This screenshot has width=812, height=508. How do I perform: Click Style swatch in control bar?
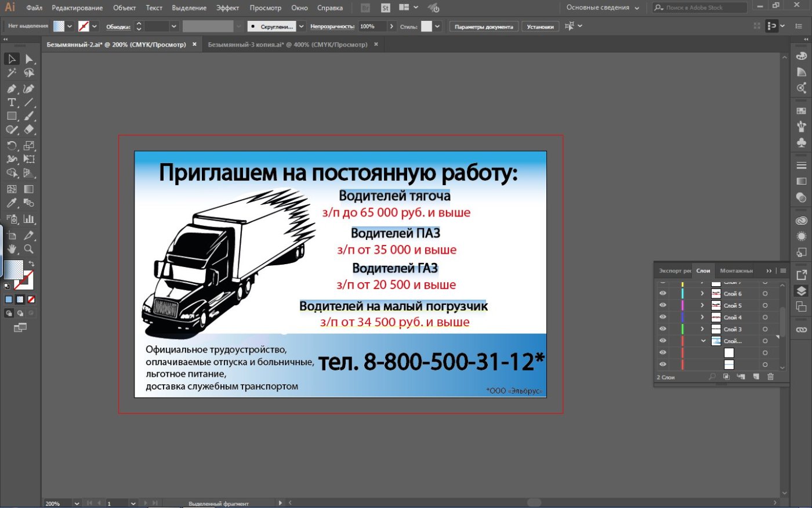click(426, 26)
